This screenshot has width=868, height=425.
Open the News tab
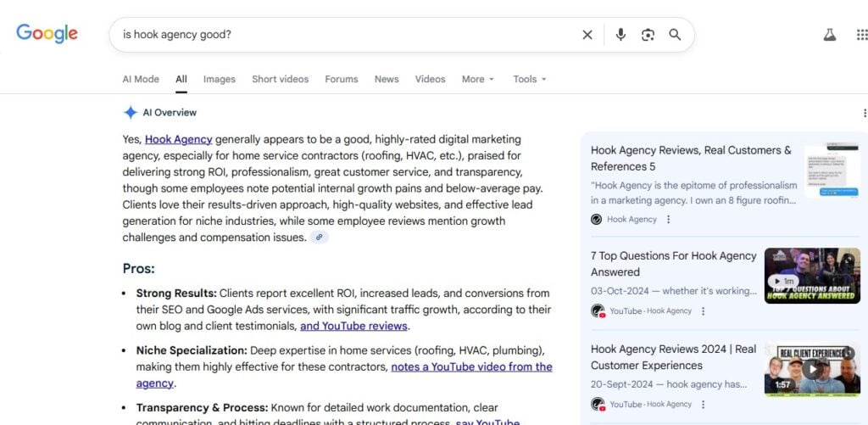tap(387, 79)
